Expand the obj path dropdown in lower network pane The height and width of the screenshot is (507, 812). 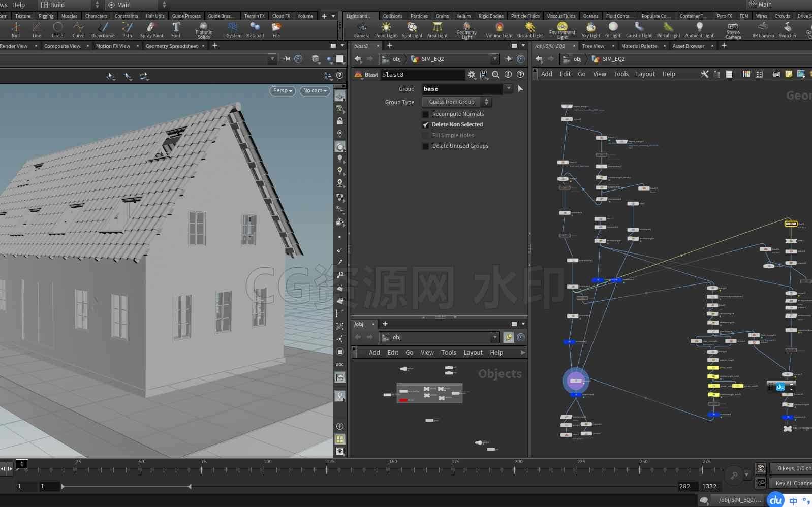495,337
